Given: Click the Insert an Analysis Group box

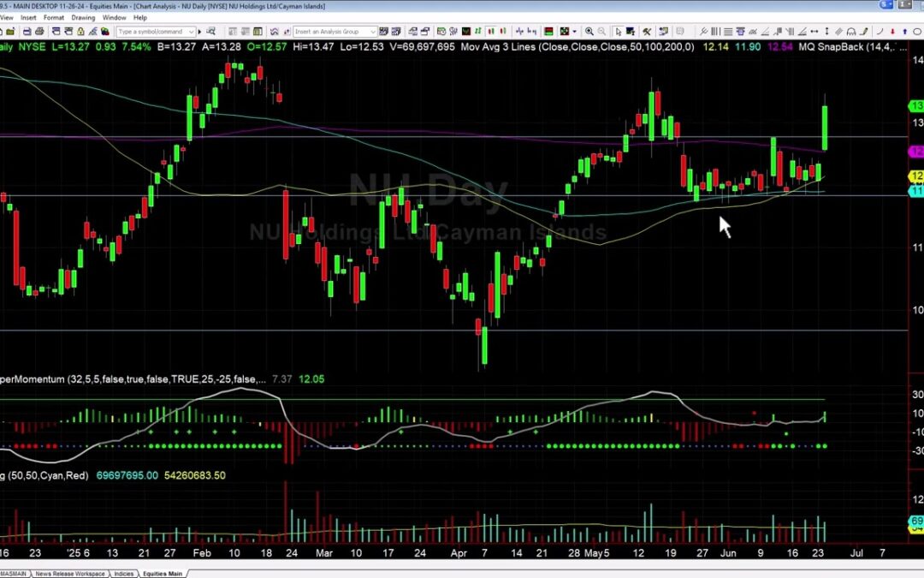Looking at the screenshot, I should [334, 32].
